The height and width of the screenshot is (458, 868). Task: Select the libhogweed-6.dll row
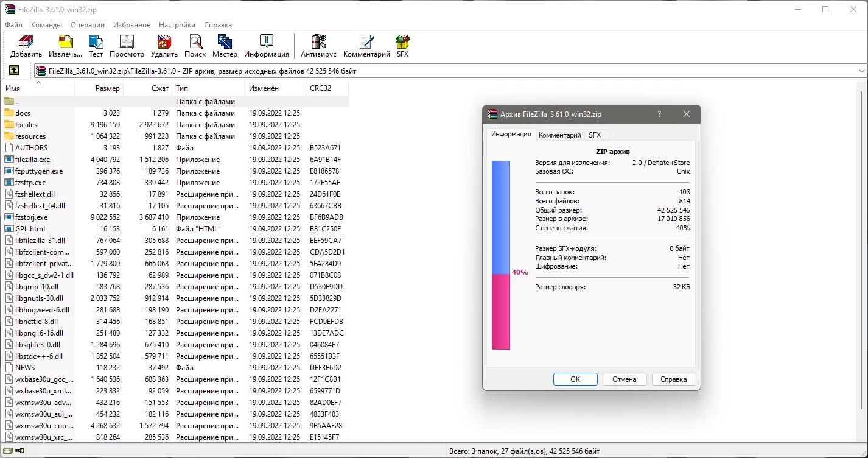(x=175, y=309)
